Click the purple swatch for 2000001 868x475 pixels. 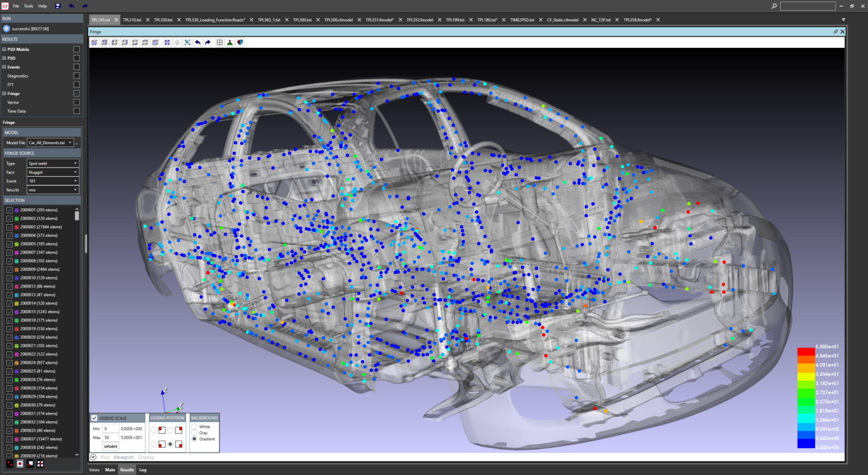[x=17, y=210]
